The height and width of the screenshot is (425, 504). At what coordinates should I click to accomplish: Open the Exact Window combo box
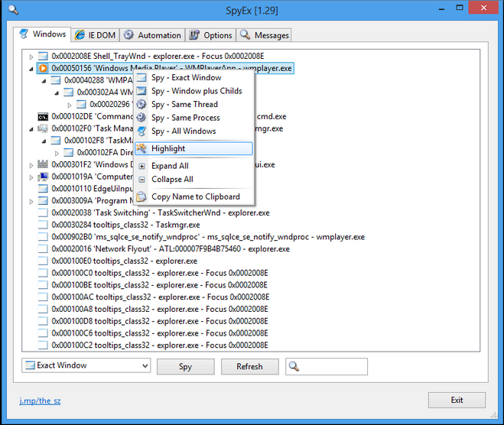pos(86,365)
